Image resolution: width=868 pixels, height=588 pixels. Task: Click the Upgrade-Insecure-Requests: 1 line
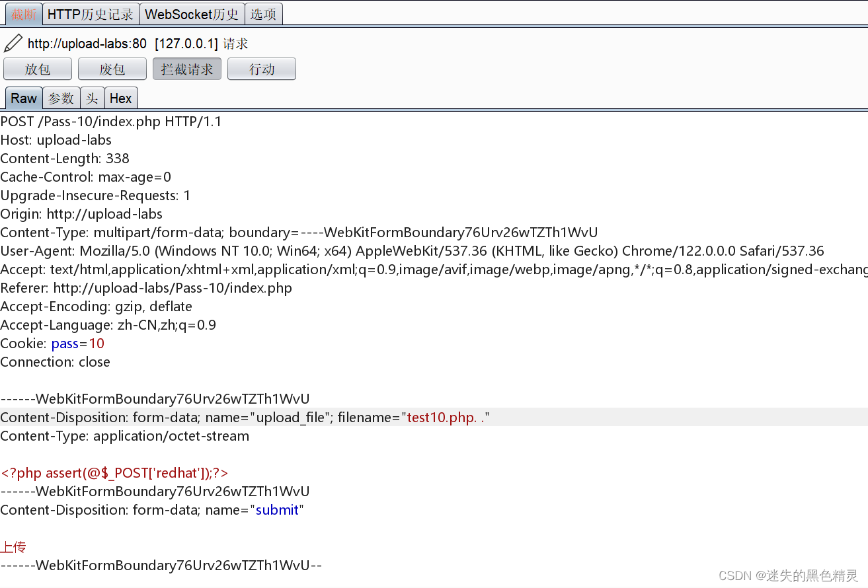pos(95,196)
